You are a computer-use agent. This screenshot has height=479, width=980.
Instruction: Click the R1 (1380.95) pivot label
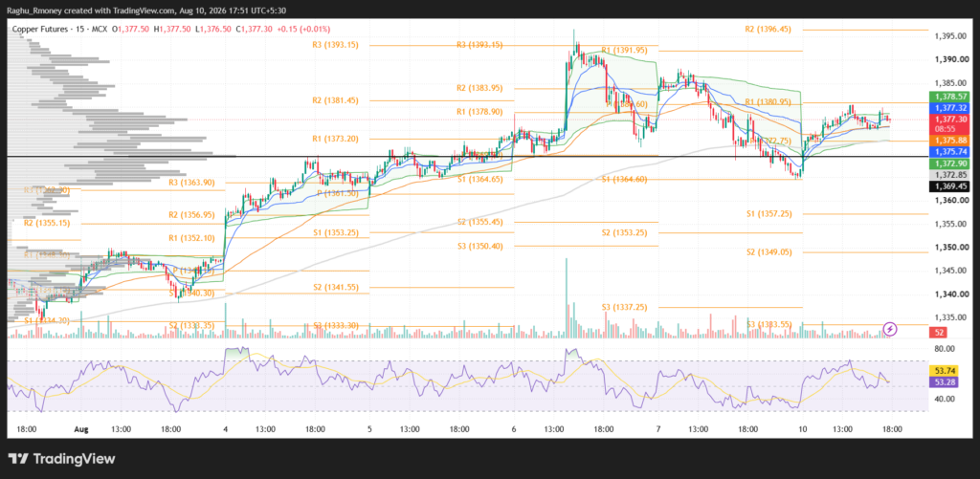coord(768,101)
